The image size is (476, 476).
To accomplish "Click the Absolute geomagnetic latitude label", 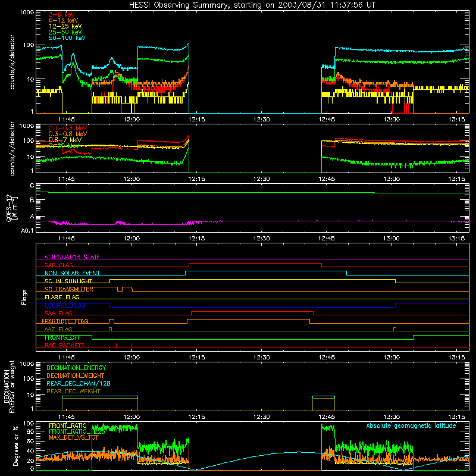I will click(411, 425).
